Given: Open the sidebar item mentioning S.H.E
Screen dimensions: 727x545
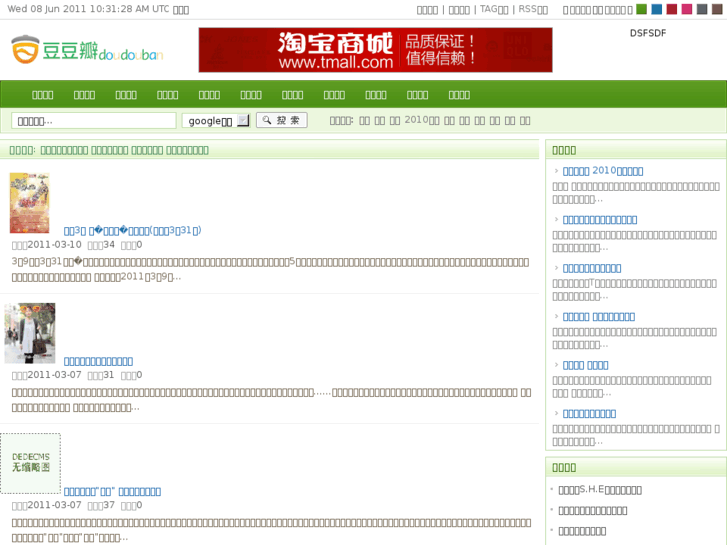Looking at the screenshot, I should tap(600, 490).
